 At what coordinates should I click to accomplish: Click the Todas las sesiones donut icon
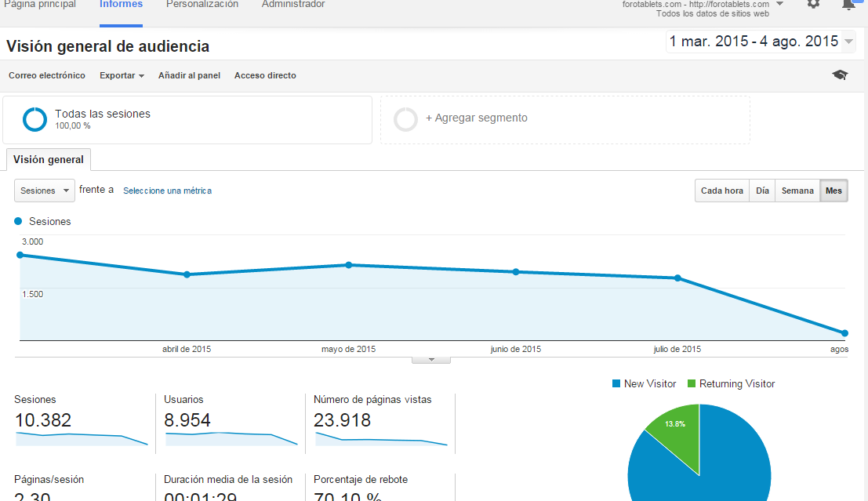[35, 120]
